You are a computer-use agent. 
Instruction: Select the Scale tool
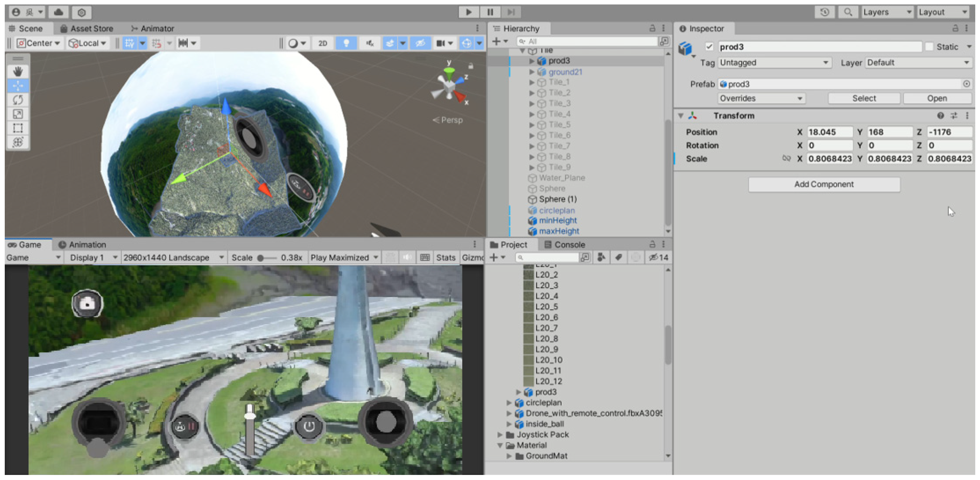18,114
